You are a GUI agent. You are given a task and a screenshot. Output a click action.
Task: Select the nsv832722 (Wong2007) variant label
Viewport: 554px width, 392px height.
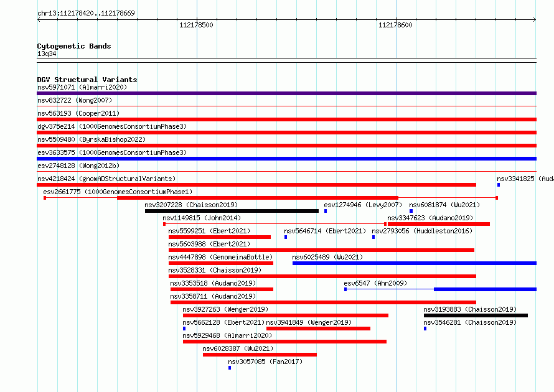tap(75, 100)
